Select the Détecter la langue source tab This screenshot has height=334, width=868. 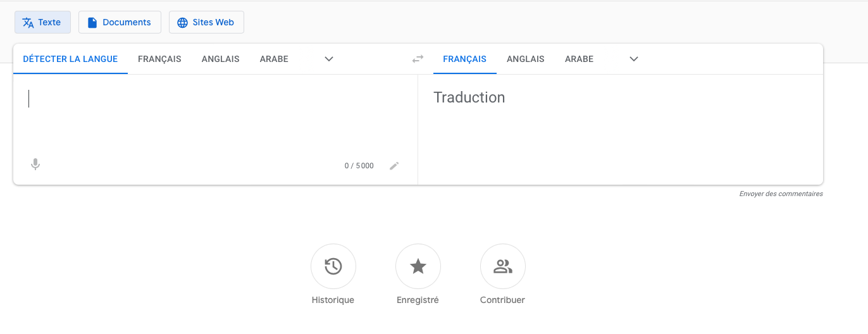click(70, 59)
